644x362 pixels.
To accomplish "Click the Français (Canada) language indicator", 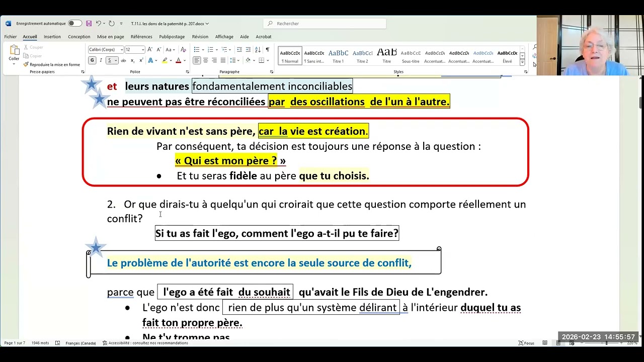I will tap(80, 343).
